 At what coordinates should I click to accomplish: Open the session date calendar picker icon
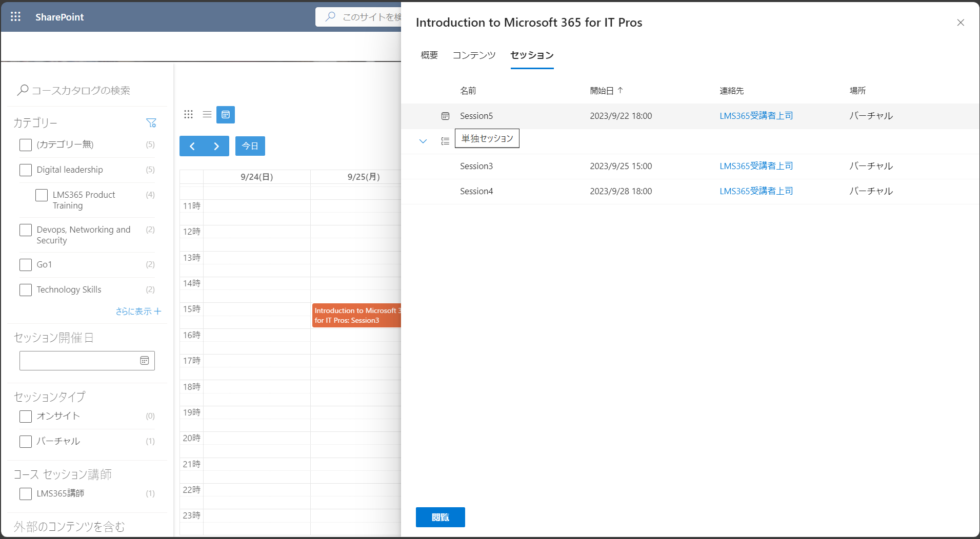point(145,361)
